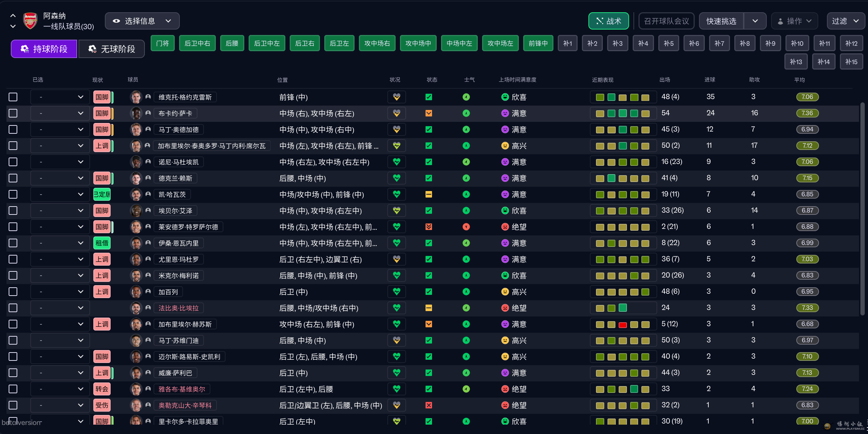Expand the 过滤 filter dropdown

845,21
